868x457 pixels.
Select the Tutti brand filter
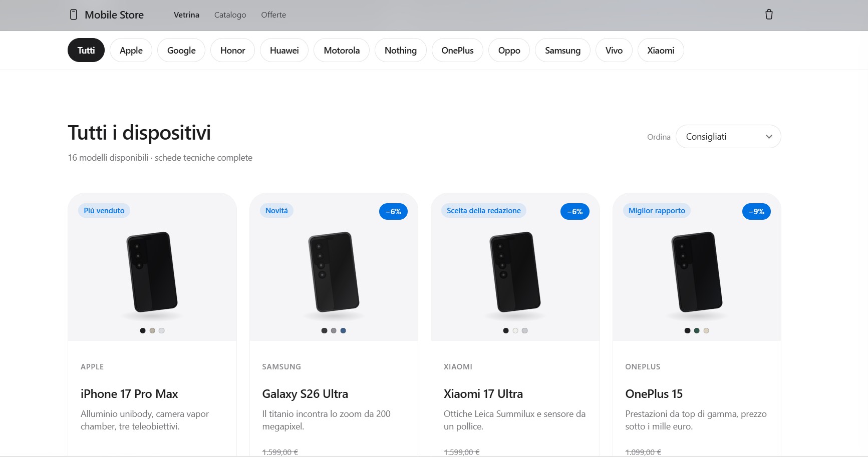point(86,50)
